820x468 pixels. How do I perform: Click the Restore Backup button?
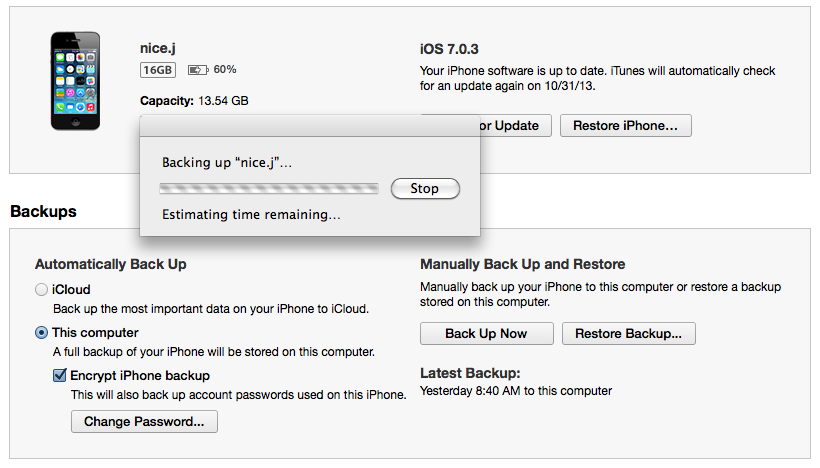pyautogui.click(x=628, y=333)
